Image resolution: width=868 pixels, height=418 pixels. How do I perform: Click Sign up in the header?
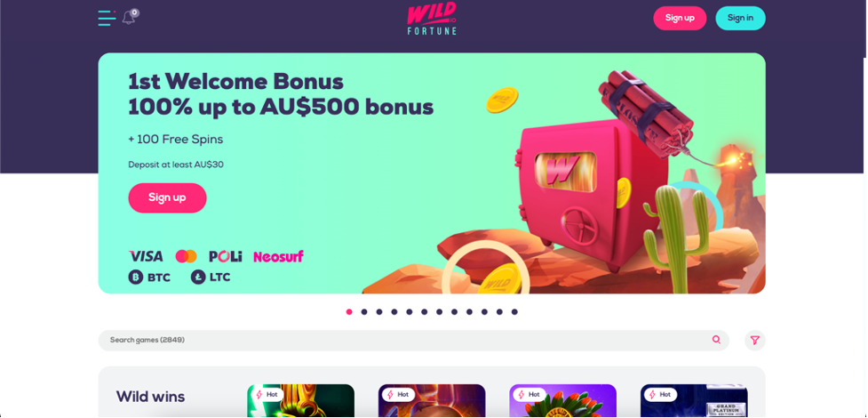[x=680, y=19]
